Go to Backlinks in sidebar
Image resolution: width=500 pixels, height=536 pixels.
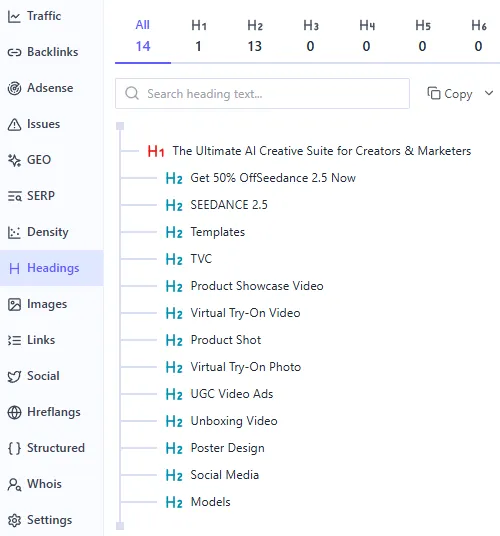51,52
